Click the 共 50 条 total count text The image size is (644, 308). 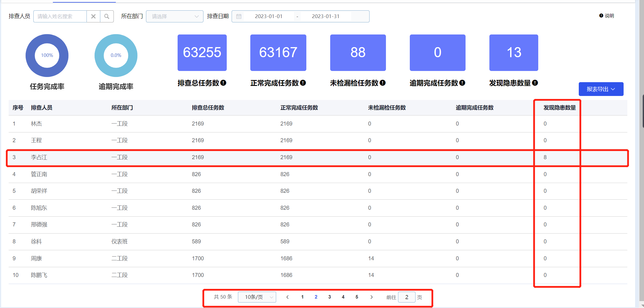[223, 297]
